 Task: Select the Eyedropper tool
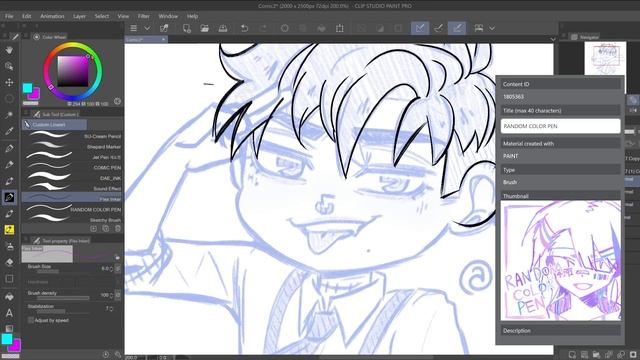coord(9,131)
